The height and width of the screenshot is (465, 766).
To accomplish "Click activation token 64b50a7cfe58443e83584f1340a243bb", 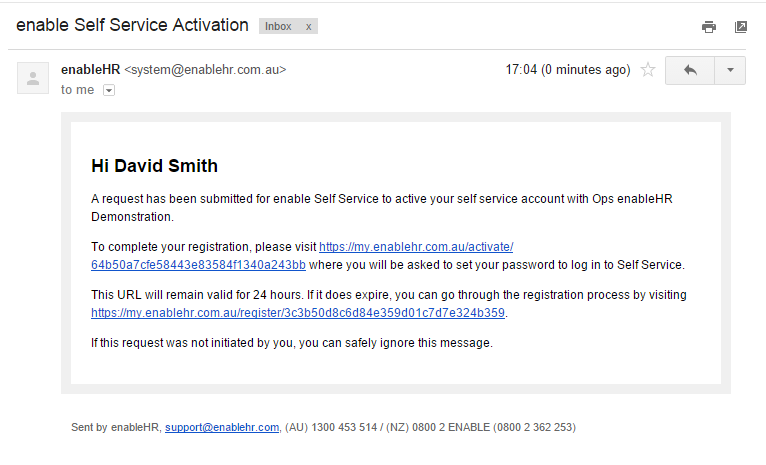I will (198, 265).
